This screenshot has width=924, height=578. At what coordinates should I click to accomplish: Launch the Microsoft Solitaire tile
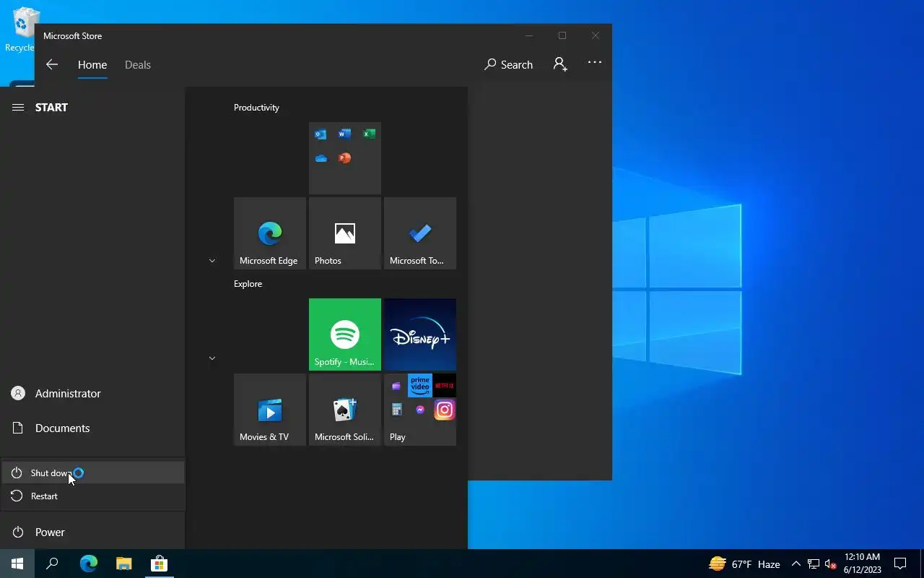tap(345, 410)
